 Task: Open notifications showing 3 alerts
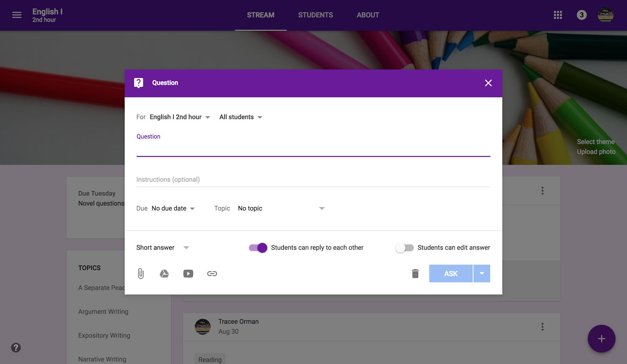(582, 15)
